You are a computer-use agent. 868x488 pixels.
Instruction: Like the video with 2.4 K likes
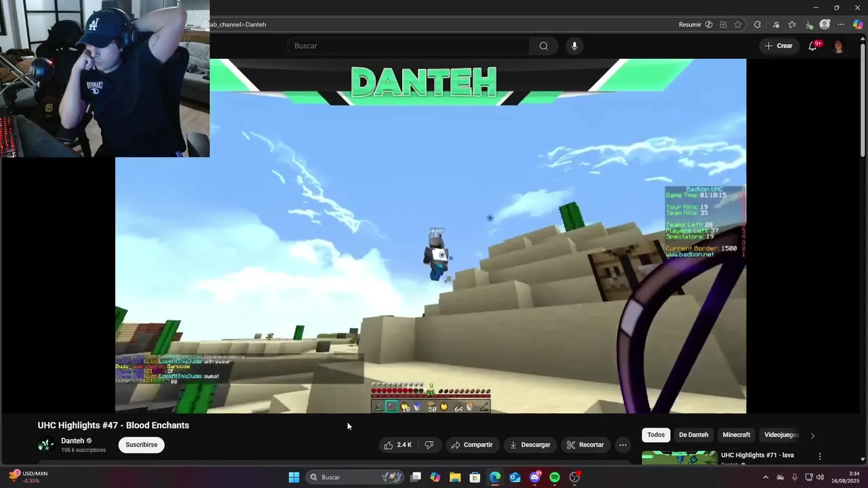point(399,445)
